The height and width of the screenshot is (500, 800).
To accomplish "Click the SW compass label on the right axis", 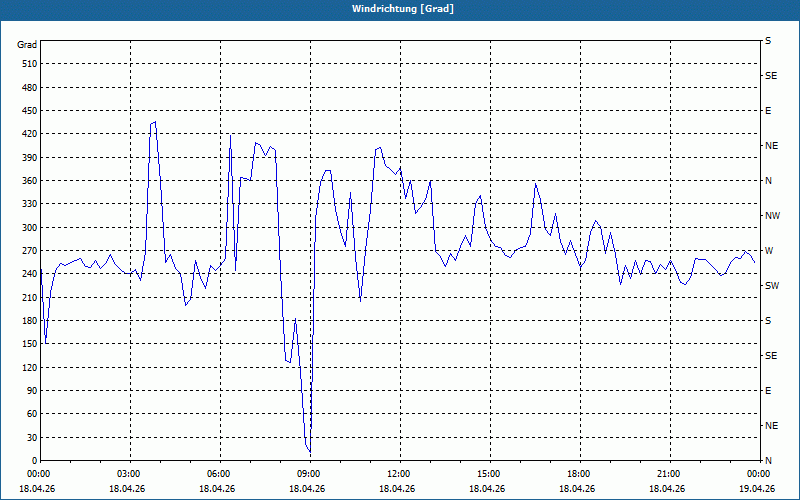I will coord(772,286).
